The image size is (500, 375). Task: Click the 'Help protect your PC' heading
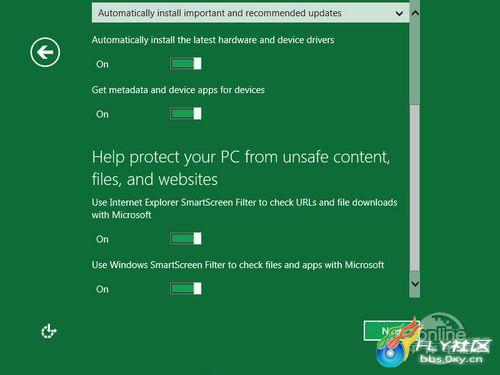[x=241, y=168]
